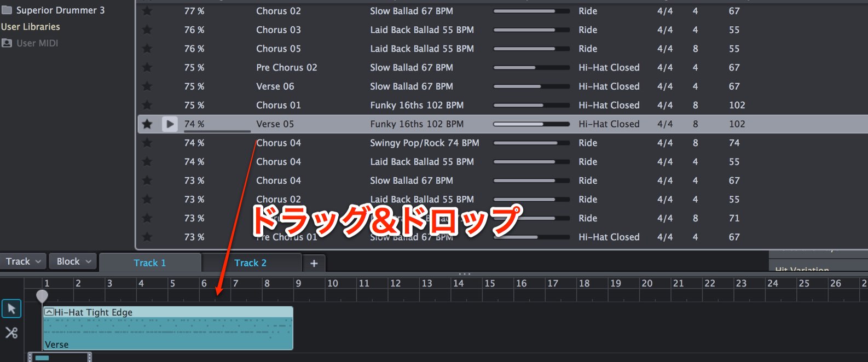Click the 'Verse' label on the MIDI block

(x=57, y=345)
